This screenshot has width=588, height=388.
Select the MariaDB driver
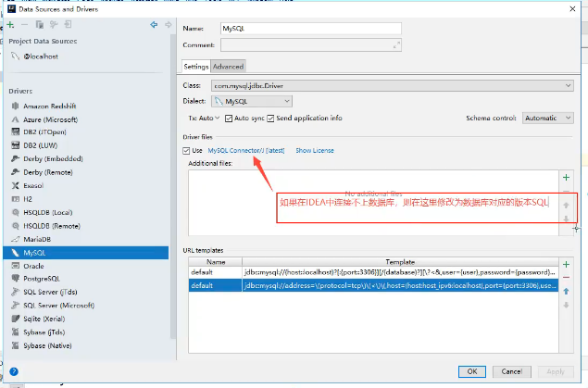pyautogui.click(x=37, y=239)
